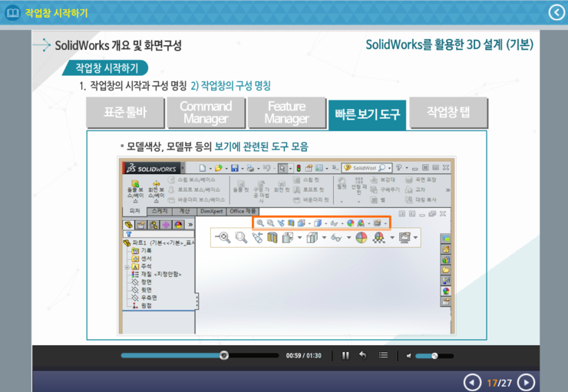Go to the next slide page
The image size is (568, 392).
coord(526,383)
